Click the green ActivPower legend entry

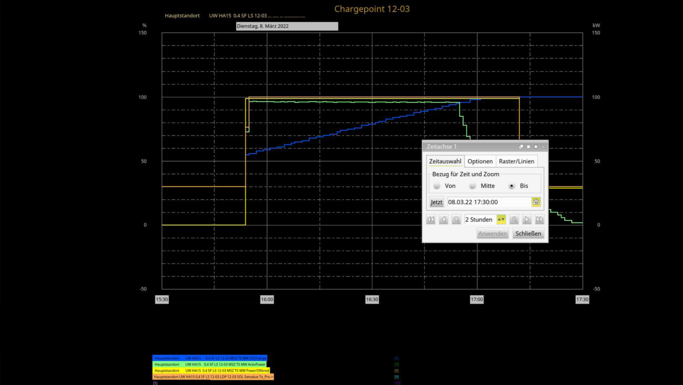(x=210, y=364)
